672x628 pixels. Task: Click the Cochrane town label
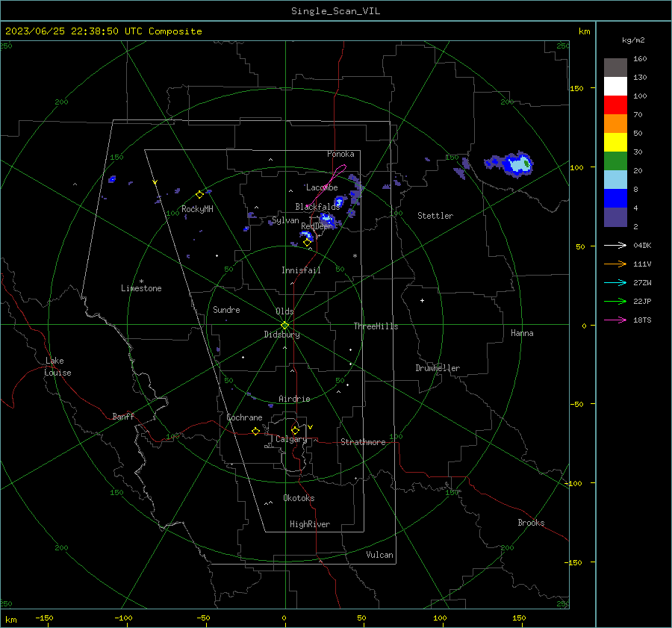point(244,417)
